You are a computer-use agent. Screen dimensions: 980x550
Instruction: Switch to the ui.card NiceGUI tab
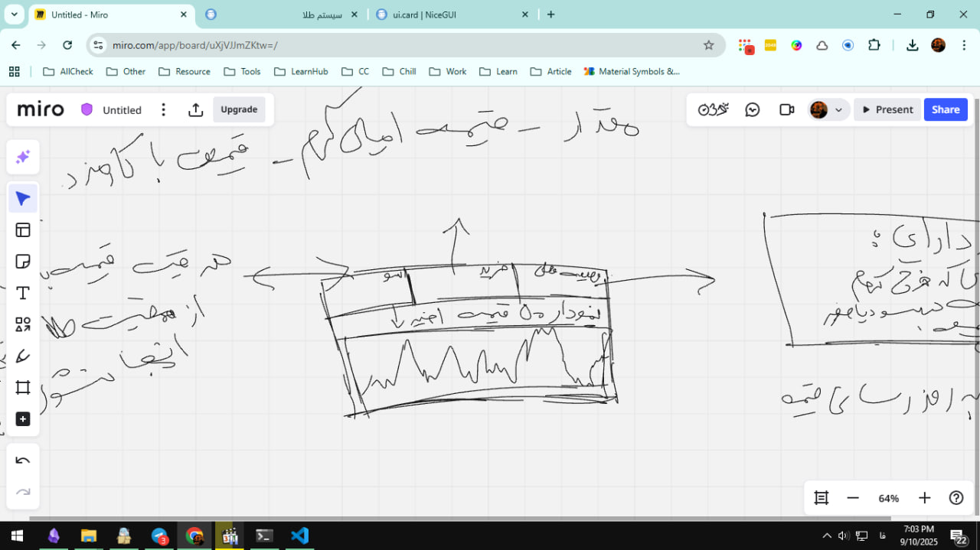[x=448, y=15]
